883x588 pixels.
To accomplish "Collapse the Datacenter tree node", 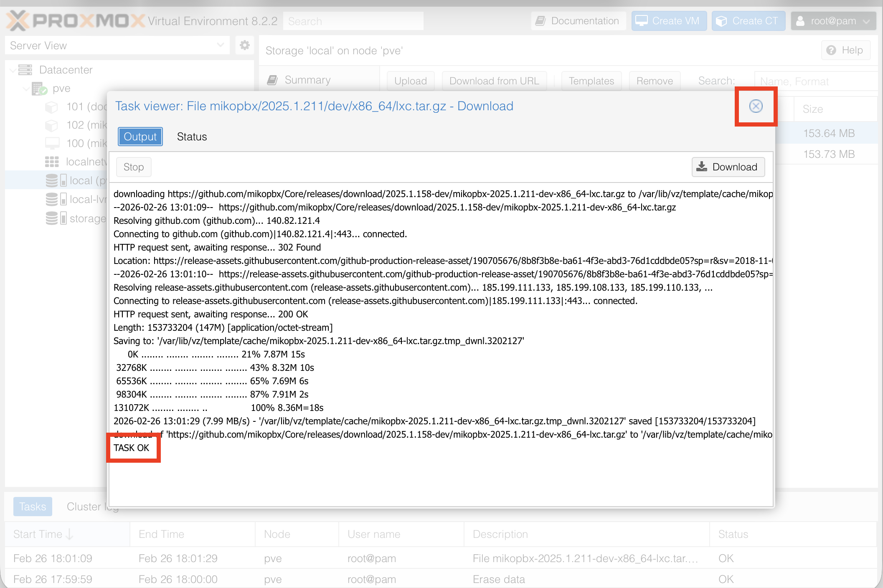I will pyautogui.click(x=13, y=70).
